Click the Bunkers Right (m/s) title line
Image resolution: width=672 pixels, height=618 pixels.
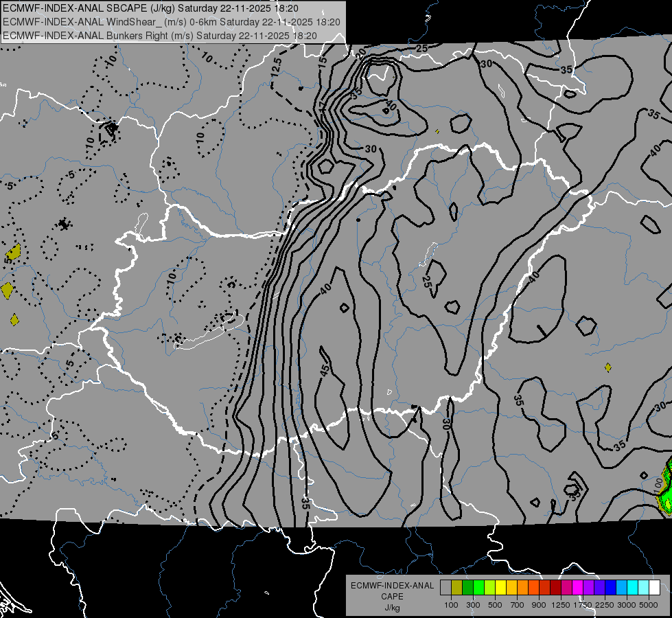[160, 36]
